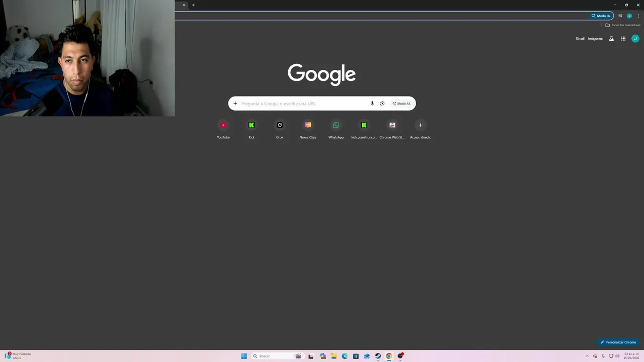Open Modo IA from the search box
Screen dimensions: 644x362
[x=401, y=104]
